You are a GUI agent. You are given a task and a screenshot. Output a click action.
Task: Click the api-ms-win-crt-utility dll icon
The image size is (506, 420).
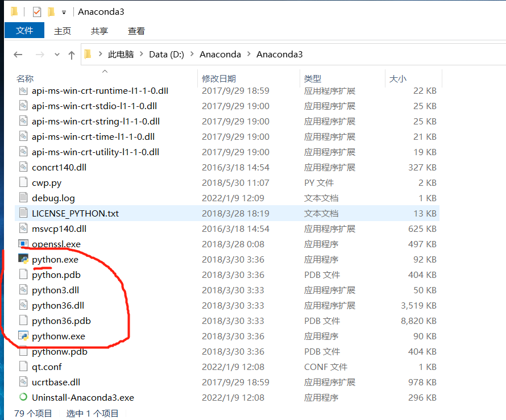(23, 152)
